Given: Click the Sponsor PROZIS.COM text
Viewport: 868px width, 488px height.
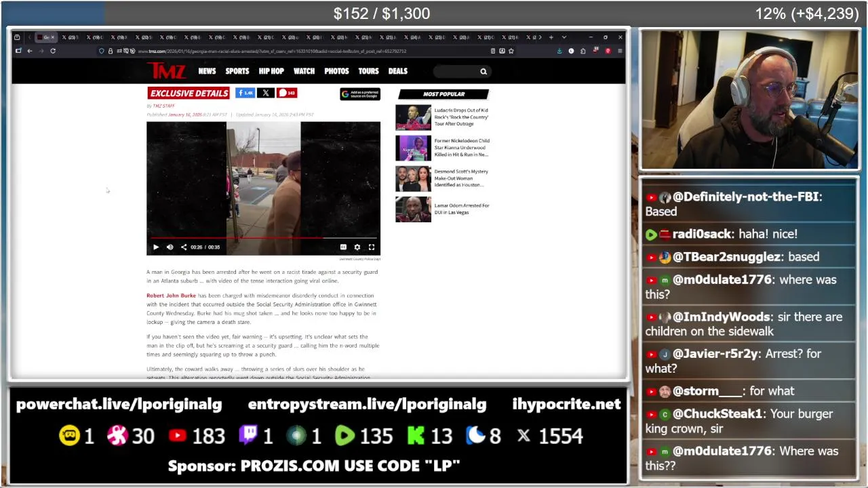Looking at the screenshot, I should pos(313,466).
